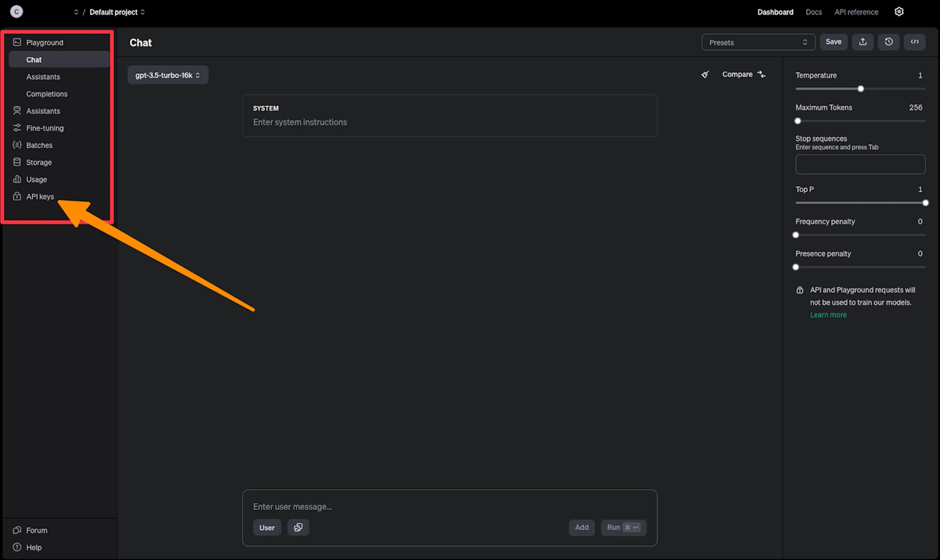Open the Default project switcher
Screen dimensions: 940x560
[117, 12]
